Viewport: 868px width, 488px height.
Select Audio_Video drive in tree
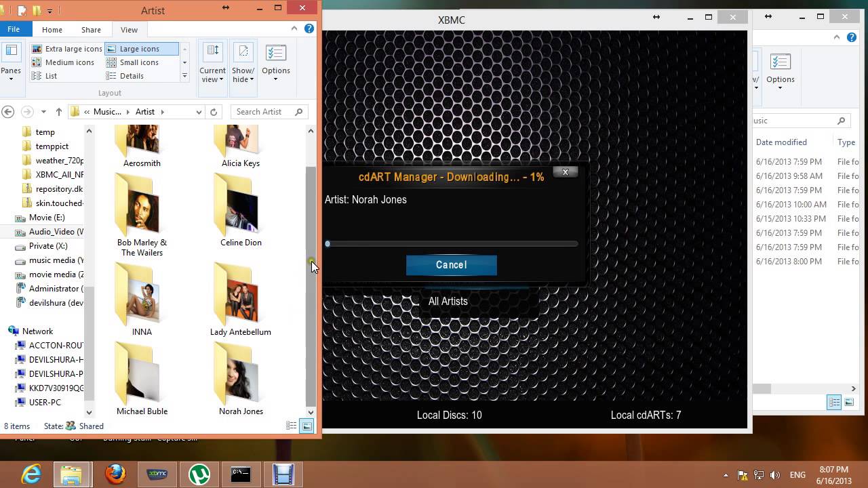[x=56, y=232]
